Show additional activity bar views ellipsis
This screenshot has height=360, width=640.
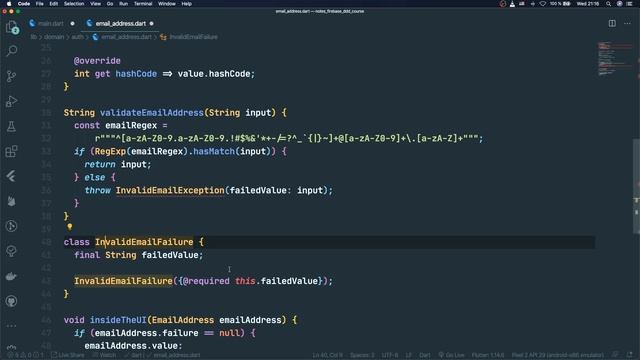(x=12, y=326)
